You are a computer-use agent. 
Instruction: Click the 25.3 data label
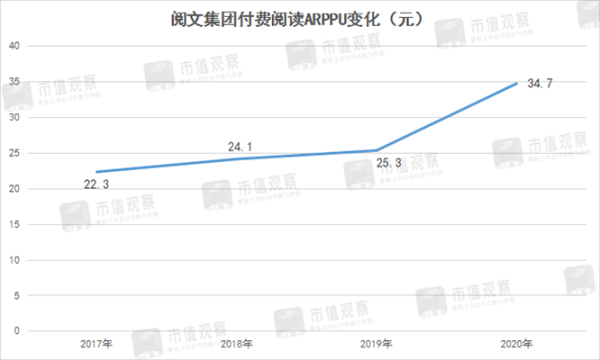point(389,163)
